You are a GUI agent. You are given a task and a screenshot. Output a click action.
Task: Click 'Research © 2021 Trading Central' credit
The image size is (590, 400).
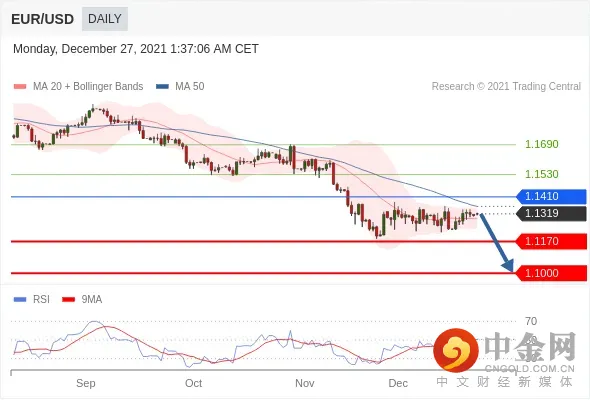coord(506,87)
